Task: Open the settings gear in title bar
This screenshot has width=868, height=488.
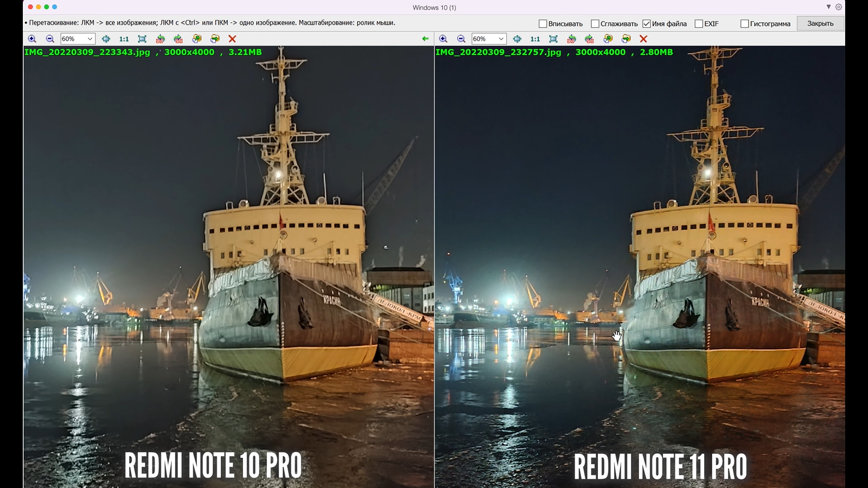Action: (x=839, y=7)
